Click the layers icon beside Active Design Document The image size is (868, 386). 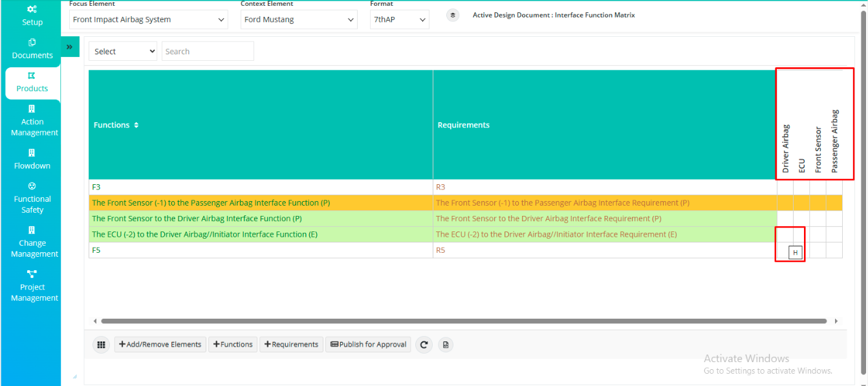(x=453, y=15)
